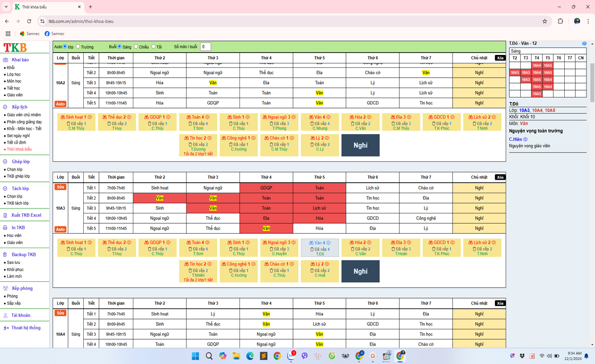Click the Thoát hệ thống logout icon
This screenshot has height=364, width=595.
pyautogui.click(x=6, y=328)
